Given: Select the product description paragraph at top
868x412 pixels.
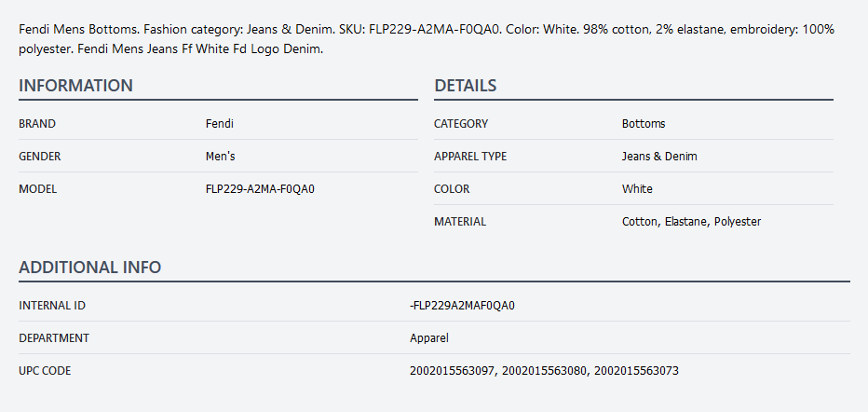Looking at the screenshot, I should pos(427,39).
